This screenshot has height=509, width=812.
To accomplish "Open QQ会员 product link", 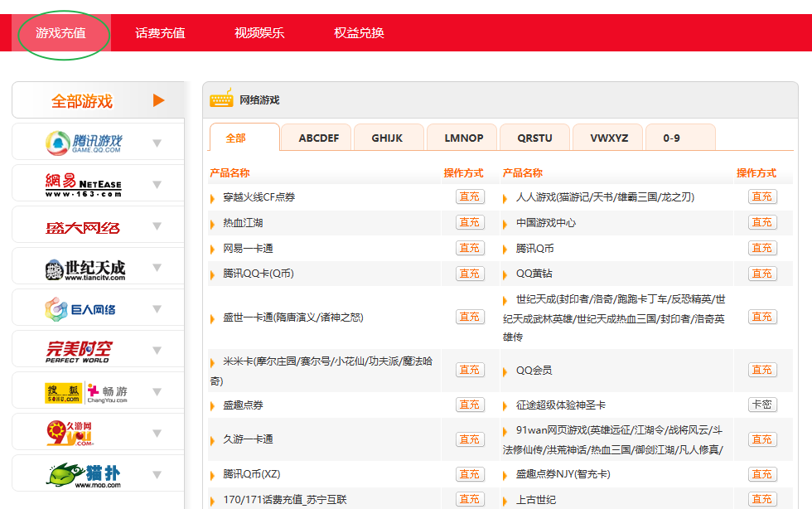I will (534, 370).
